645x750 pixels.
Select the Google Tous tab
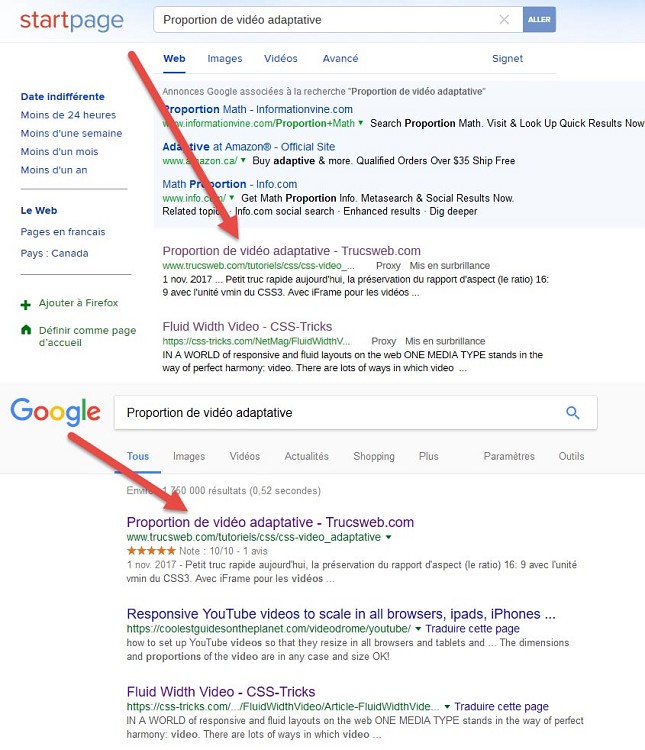[138, 456]
